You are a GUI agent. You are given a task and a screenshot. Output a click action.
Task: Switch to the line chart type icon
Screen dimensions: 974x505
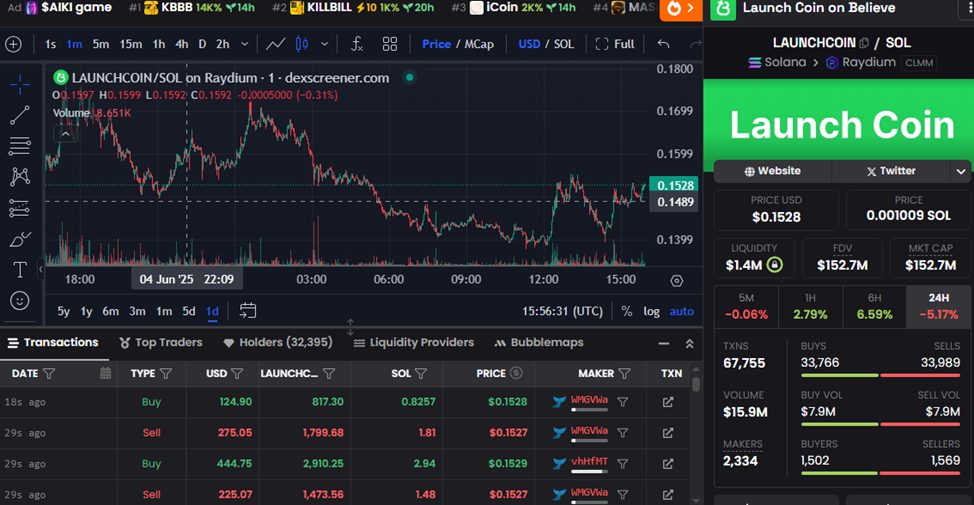tap(276, 44)
